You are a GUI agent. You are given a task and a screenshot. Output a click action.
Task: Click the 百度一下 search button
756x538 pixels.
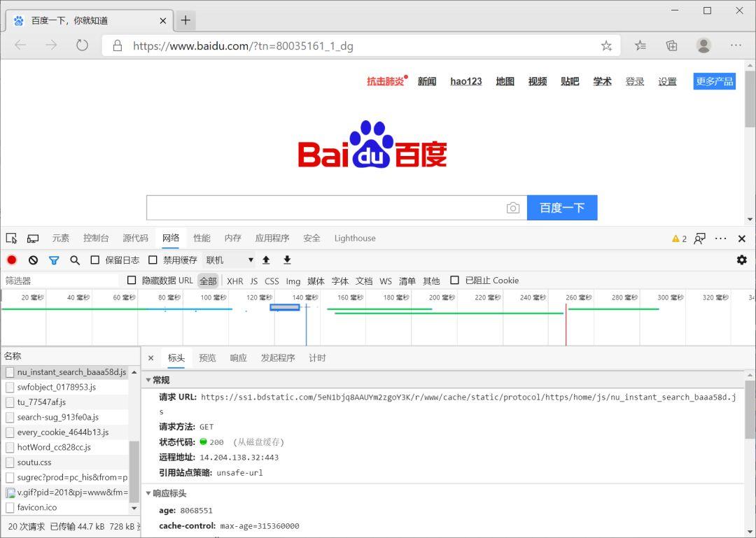[562, 208]
